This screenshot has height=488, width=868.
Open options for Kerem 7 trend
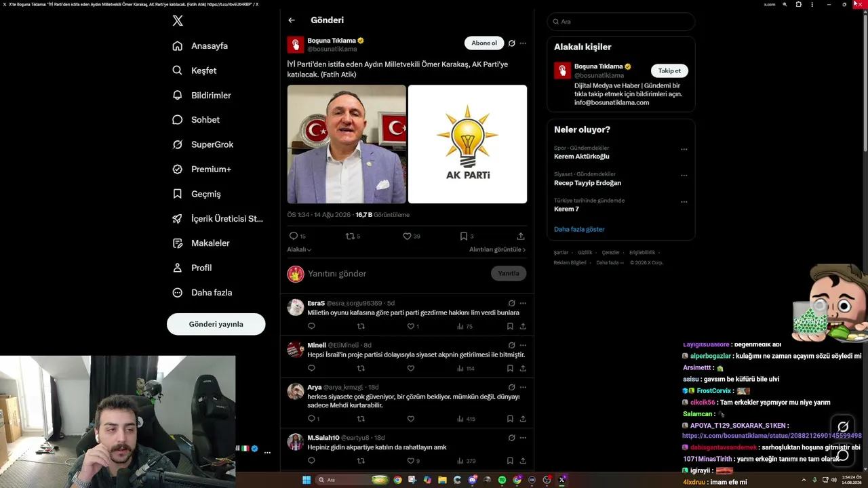[x=684, y=201]
